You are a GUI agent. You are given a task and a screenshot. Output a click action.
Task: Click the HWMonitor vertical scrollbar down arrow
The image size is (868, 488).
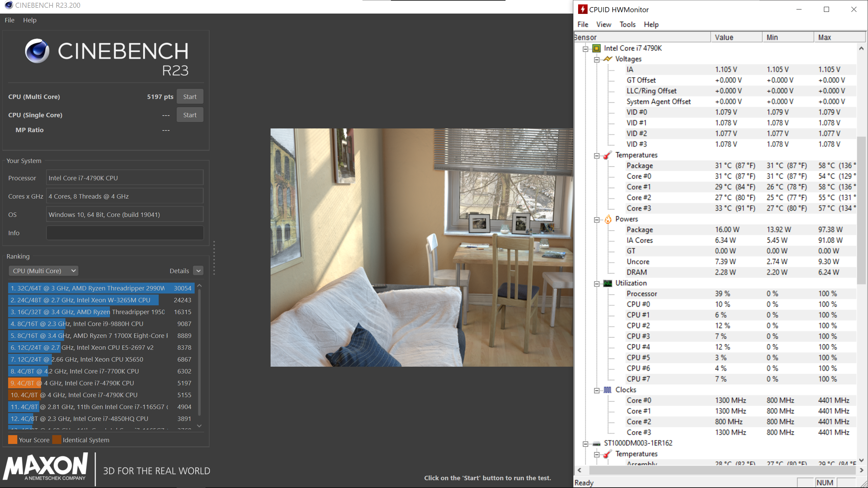[862, 460]
